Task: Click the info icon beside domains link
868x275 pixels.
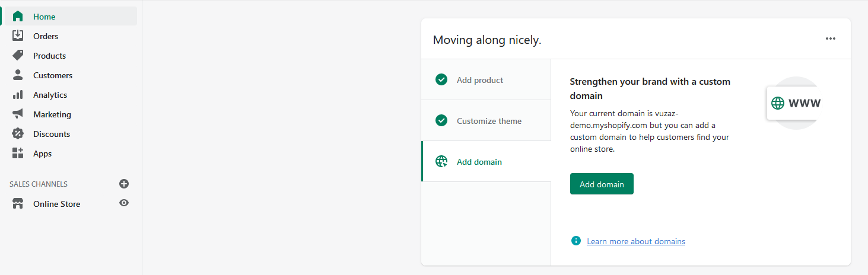Action: [x=576, y=241]
